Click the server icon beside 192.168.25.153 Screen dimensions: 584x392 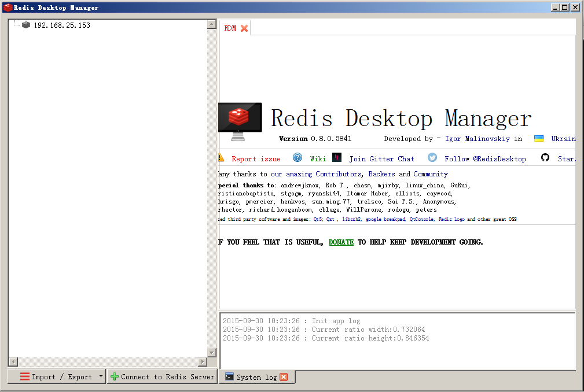pos(25,25)
